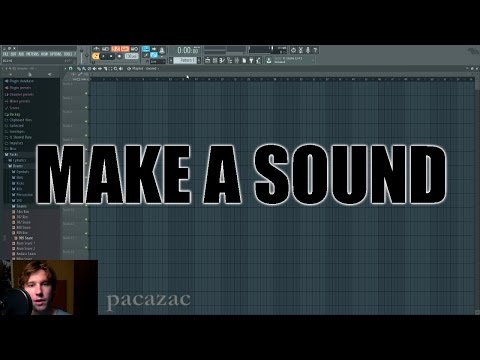Open the VIEW menu

point(44,54)
